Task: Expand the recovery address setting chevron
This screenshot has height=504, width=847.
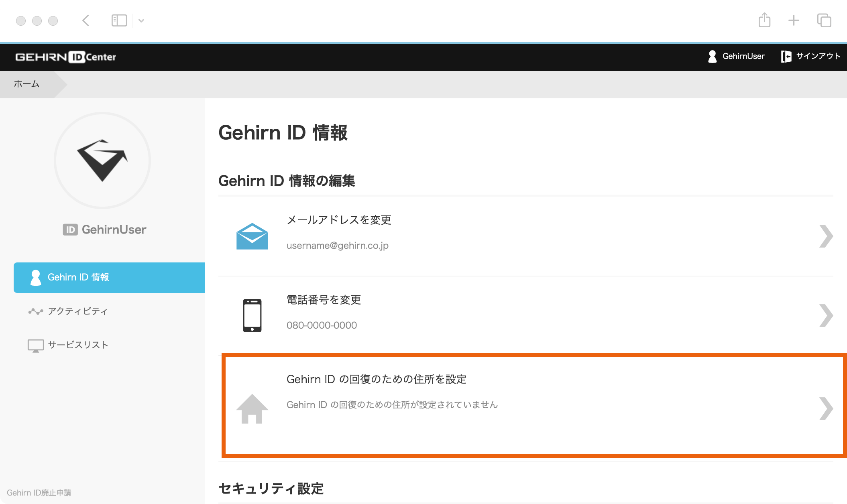Action: point(826,408)
